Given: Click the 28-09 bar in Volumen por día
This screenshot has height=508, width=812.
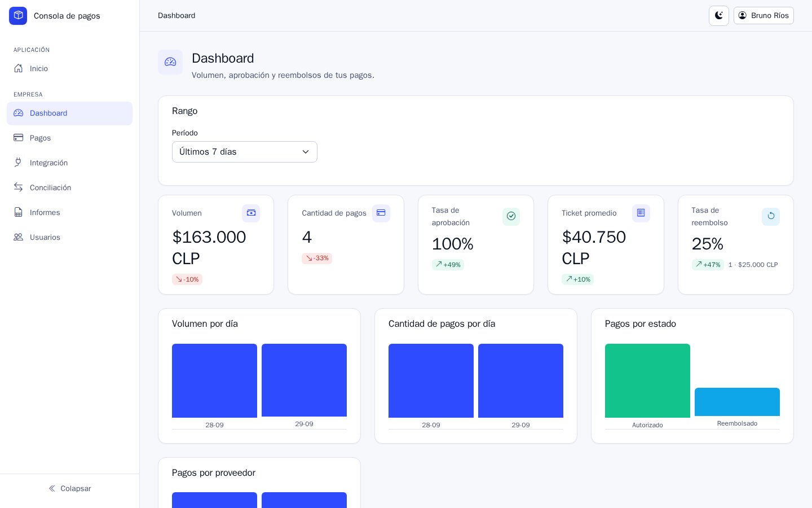Looking at the screenshot, I should (x=214, y=381).
